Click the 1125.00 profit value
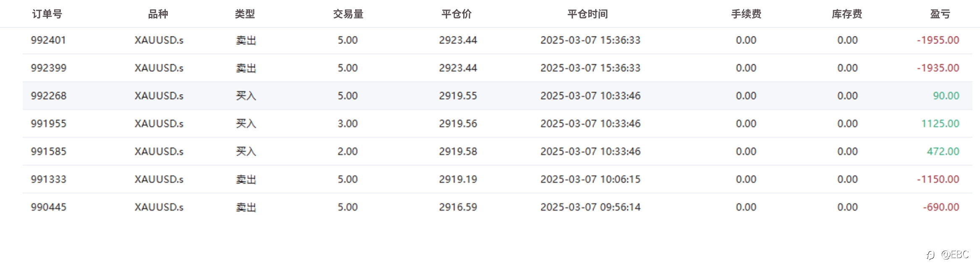 pos(940,124)
